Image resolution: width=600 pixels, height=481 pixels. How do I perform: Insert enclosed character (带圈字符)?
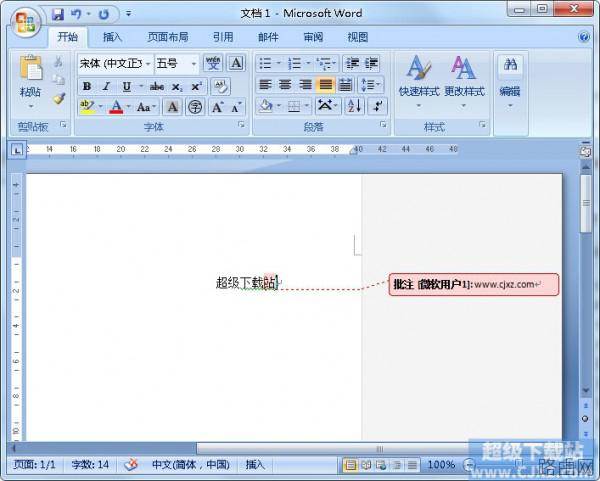(x=195, y=107)
